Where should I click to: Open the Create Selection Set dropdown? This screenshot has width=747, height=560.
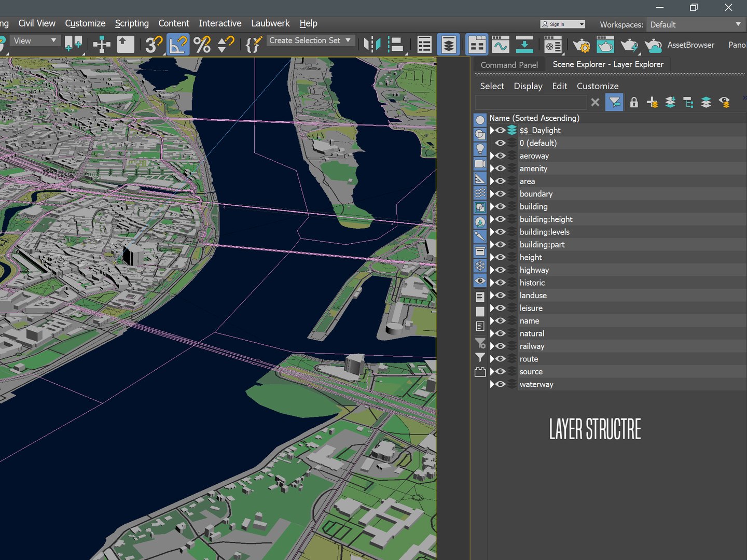click(x=310, y=40)
